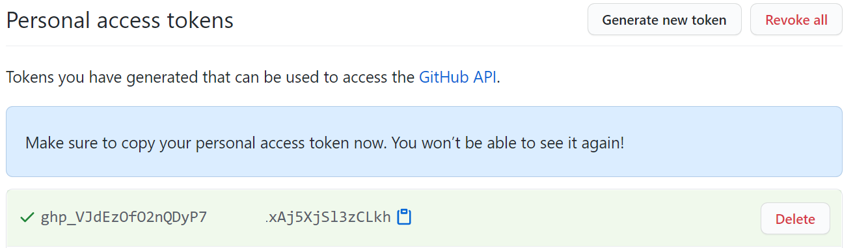
Task: Click the blue copy-your-token notice banner
Action: 424,142
